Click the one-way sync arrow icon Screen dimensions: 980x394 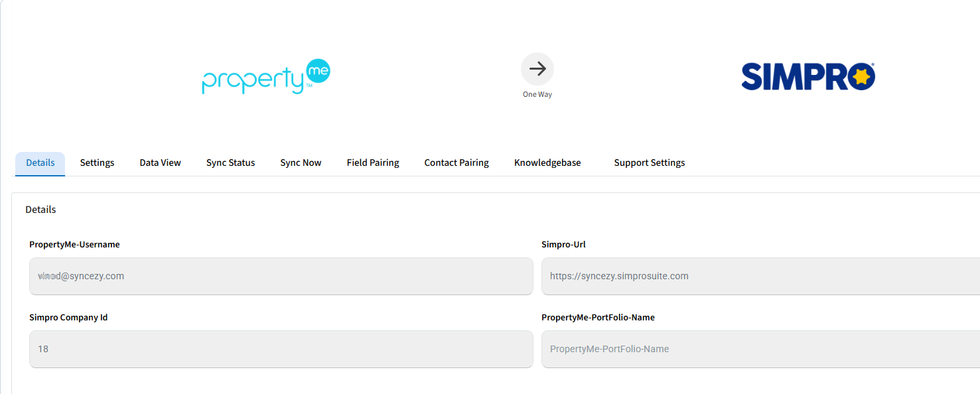pyautogui.click(x=537, y=69)
